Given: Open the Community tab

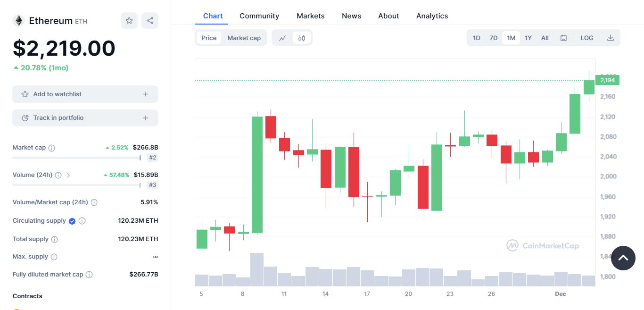Looking at the screenshot, I should point(259,16).
